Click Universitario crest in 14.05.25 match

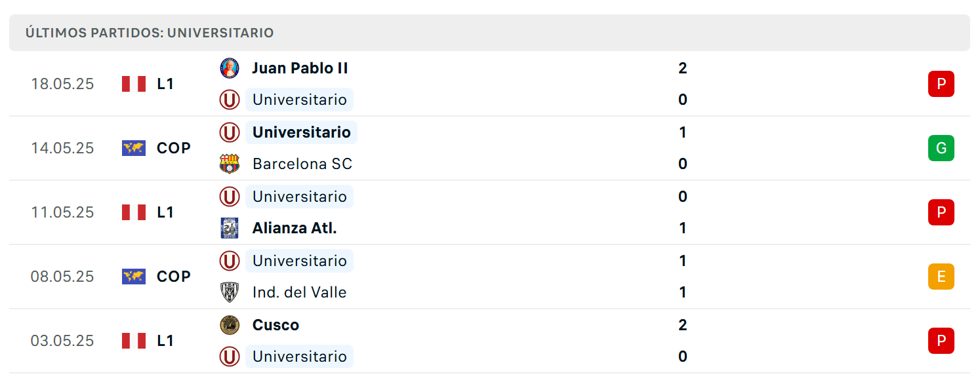click(230, 132)
